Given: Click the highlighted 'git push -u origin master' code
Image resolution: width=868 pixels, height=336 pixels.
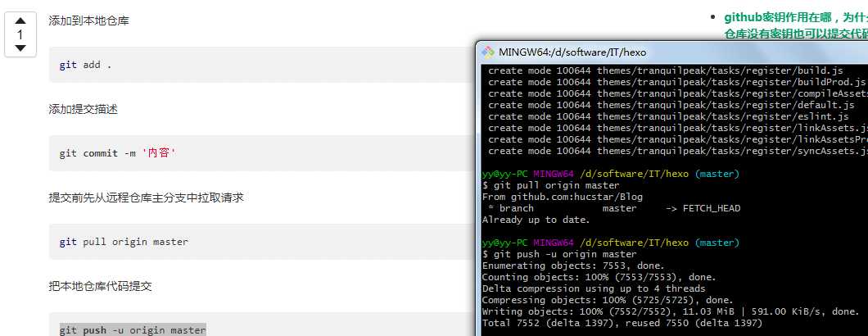Looking at the screenshot, I should (x=133, y=330).
